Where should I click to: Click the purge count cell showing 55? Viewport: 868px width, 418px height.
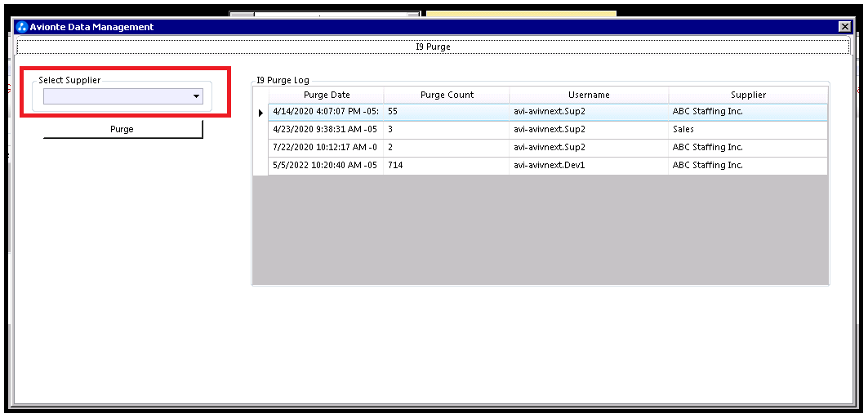click(447, 112)
